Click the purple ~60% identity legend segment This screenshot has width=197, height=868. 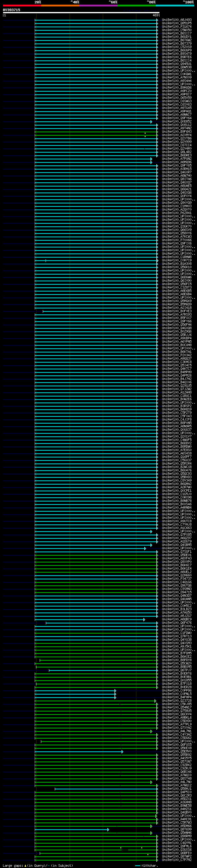point(99,6)
